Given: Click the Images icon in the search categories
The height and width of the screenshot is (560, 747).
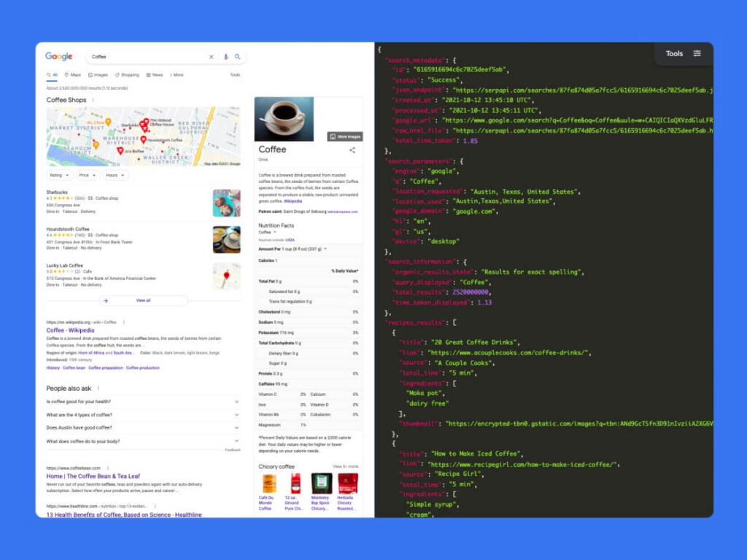Looking at the screenshot, I should coord(89,74).
